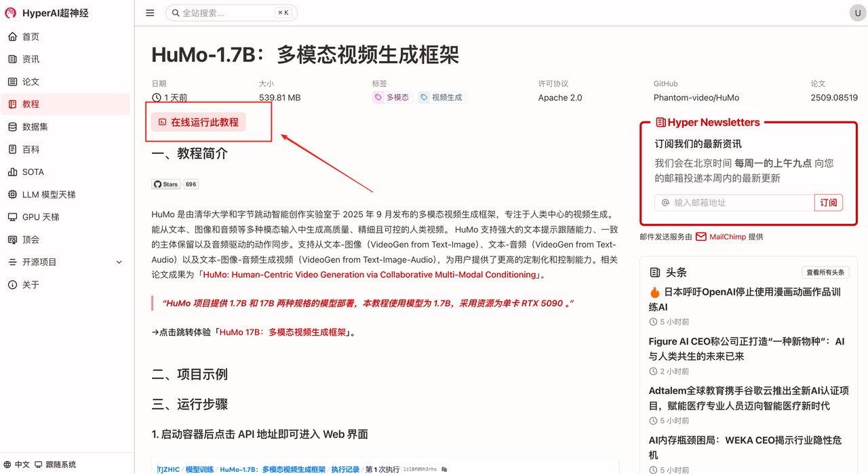Select the SOTA icon in the sidebar
The width and height of the screenshot is (868, 474).
coord(13,172)
